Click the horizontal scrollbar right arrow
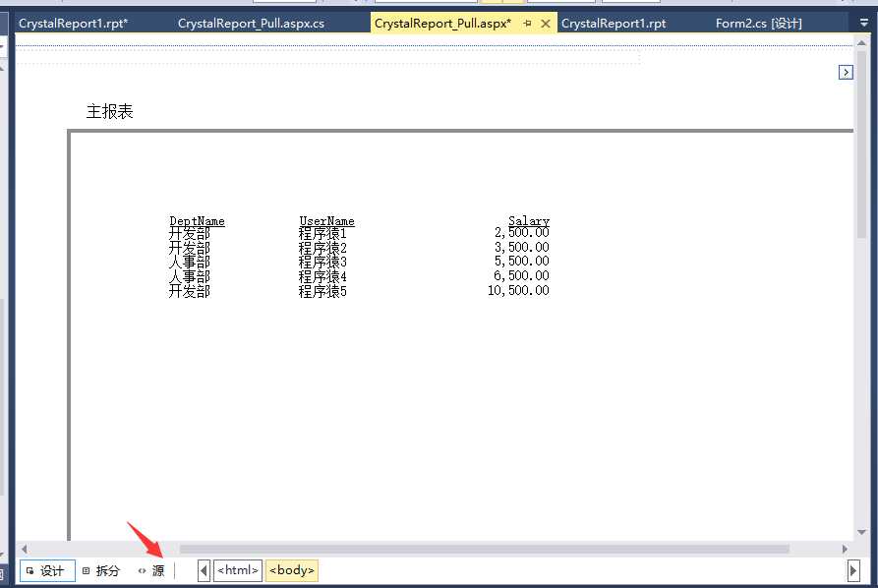 845,550
